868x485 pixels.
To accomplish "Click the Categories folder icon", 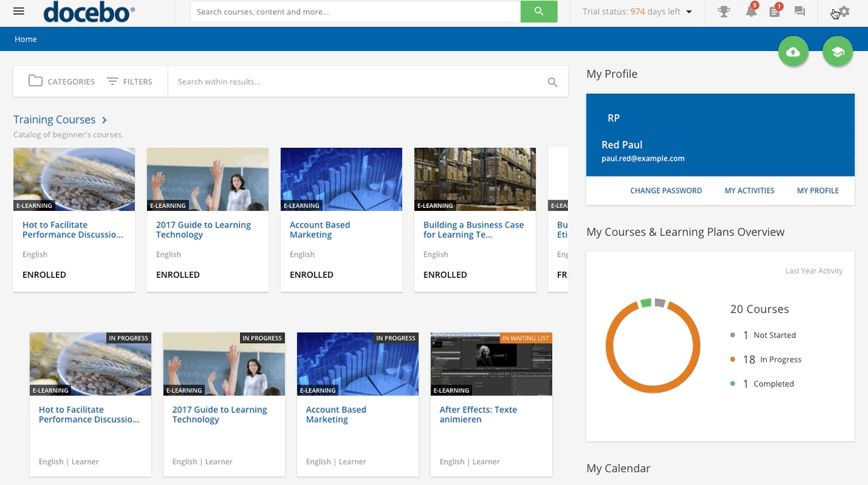I will (35, 81).
